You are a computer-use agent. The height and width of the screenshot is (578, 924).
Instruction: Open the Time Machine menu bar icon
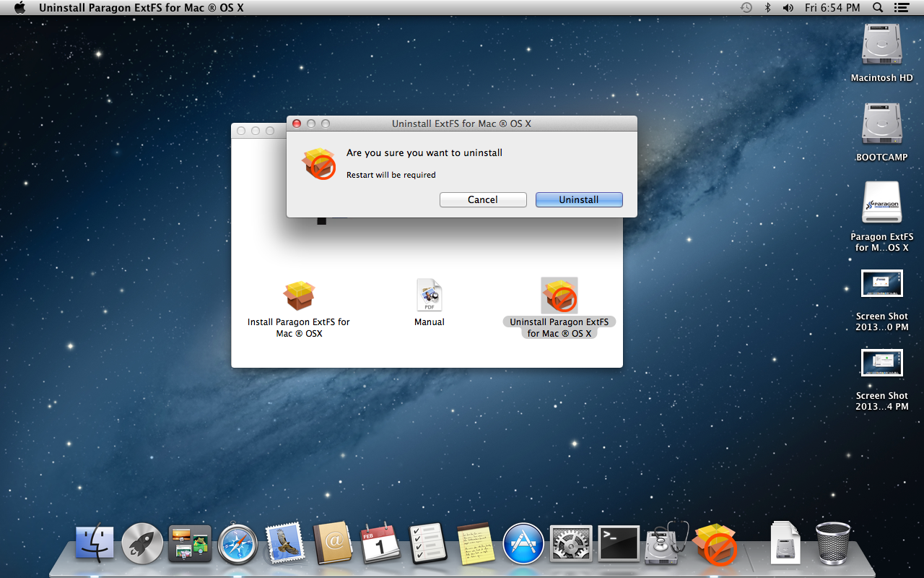(746, 8)
